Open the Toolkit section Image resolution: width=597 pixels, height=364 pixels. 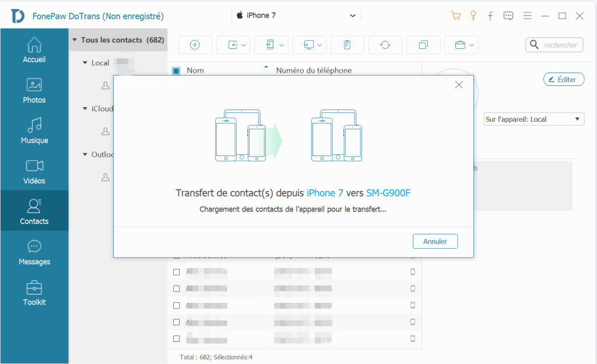pos(34,293)
